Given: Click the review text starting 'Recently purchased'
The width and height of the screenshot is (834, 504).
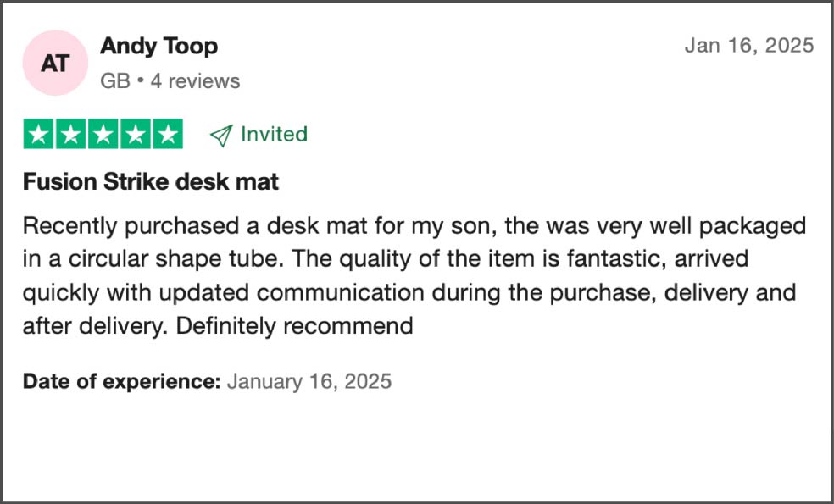Looking at the screenshot, I should pos(414,276).
